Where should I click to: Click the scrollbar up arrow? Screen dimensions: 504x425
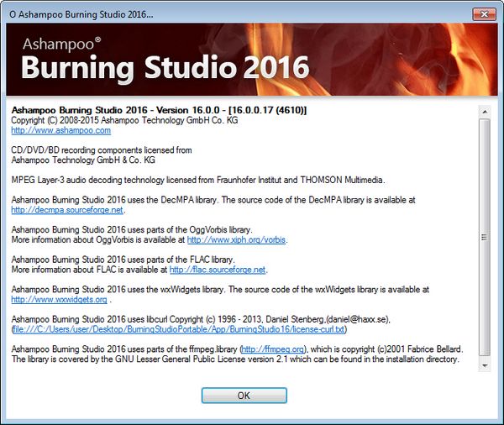485,112
